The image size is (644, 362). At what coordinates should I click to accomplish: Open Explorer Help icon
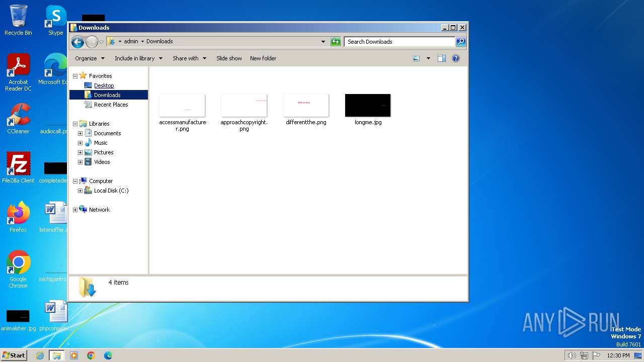point(456,58)
